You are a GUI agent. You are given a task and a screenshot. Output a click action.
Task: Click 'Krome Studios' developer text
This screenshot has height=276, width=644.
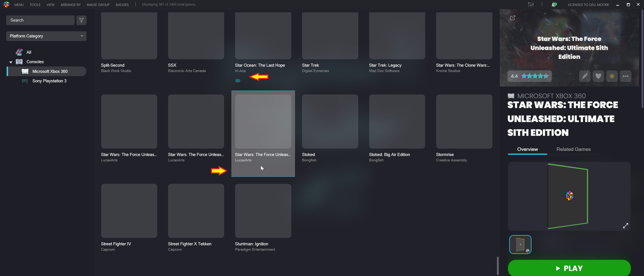448,71
